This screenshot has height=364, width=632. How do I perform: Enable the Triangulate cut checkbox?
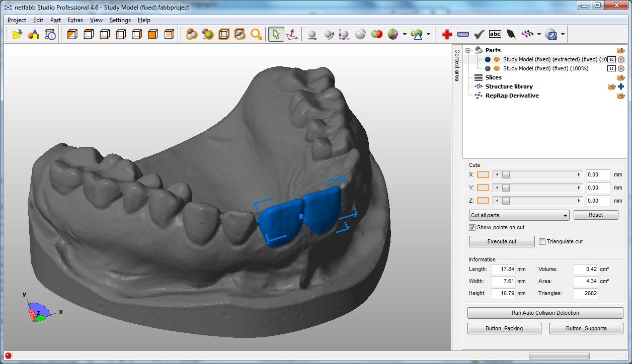pos(542,242)
